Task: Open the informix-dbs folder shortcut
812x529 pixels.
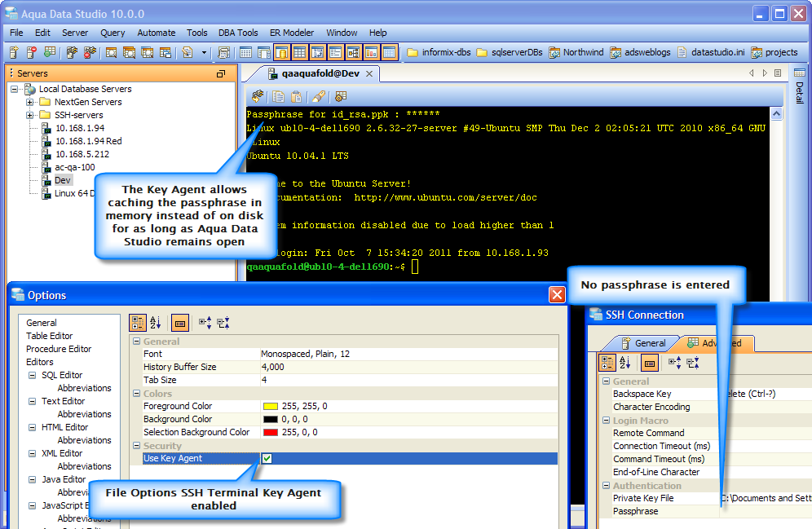Action: pyautogui.click(x=439, y=52)
